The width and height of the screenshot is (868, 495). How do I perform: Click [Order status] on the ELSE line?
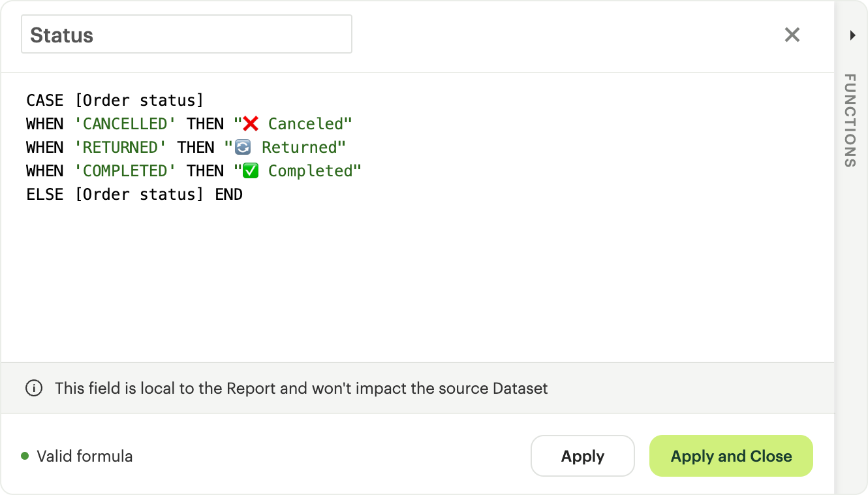pos(140,195)
